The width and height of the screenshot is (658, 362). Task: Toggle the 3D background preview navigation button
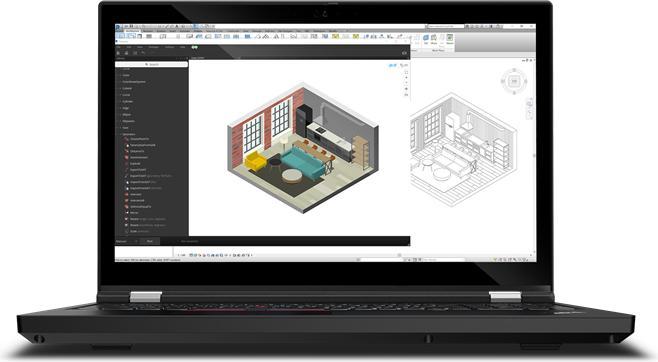pyautogui.click(x=404, y=65)
